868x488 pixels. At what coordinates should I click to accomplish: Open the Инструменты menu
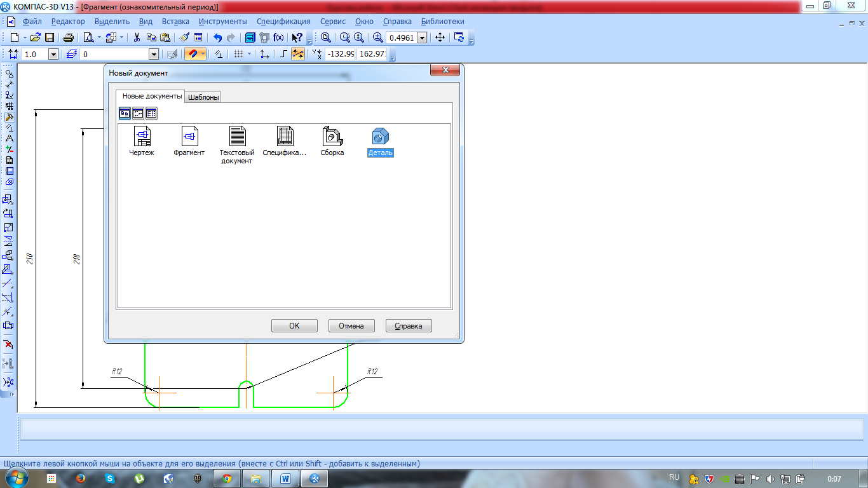click(x=222, y=21)
